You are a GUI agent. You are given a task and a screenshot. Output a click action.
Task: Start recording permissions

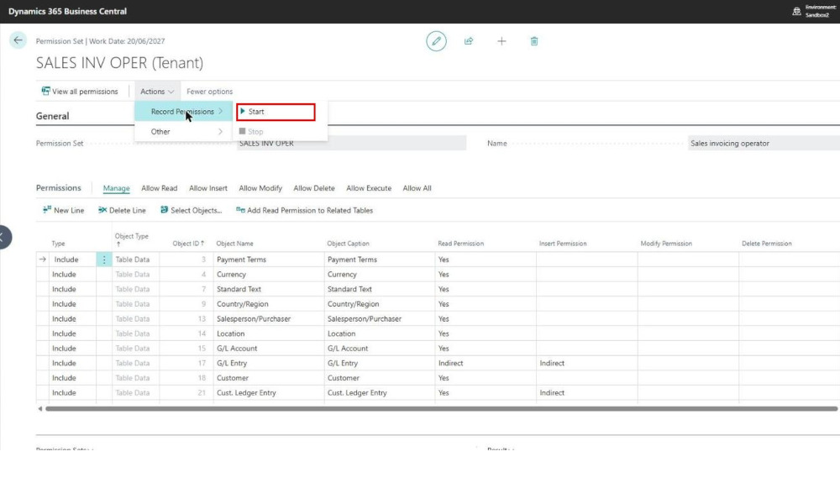coord(276,112)
